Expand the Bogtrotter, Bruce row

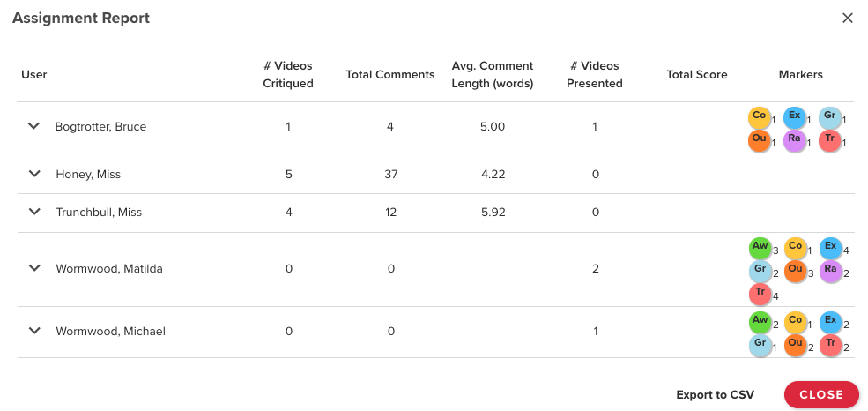tap(33, 126)
